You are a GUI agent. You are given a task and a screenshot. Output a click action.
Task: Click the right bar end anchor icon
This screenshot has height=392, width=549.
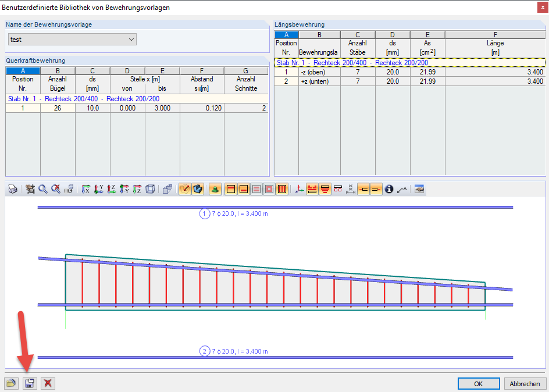pyautogui.click(x=376, y=190)
